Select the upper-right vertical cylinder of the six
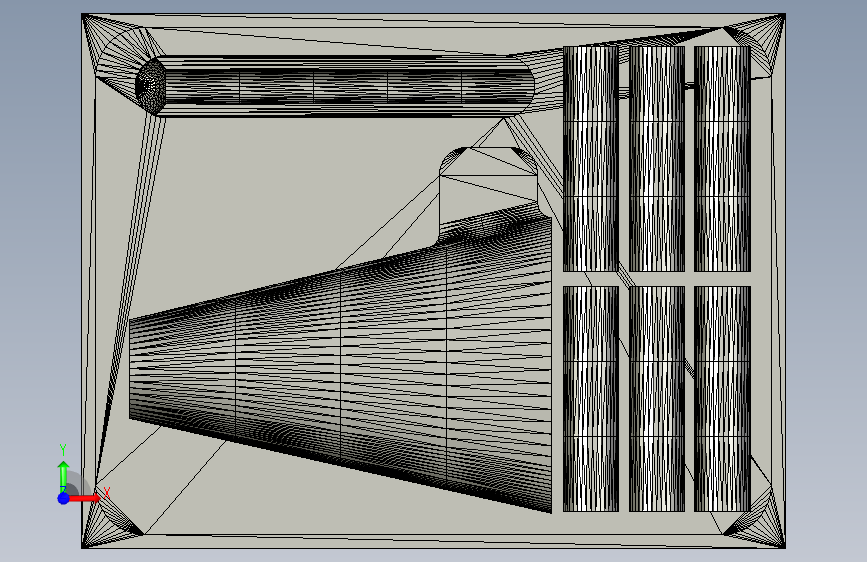Image resolution: width=867 pixels, height=562 pixels. click(722, 159)
